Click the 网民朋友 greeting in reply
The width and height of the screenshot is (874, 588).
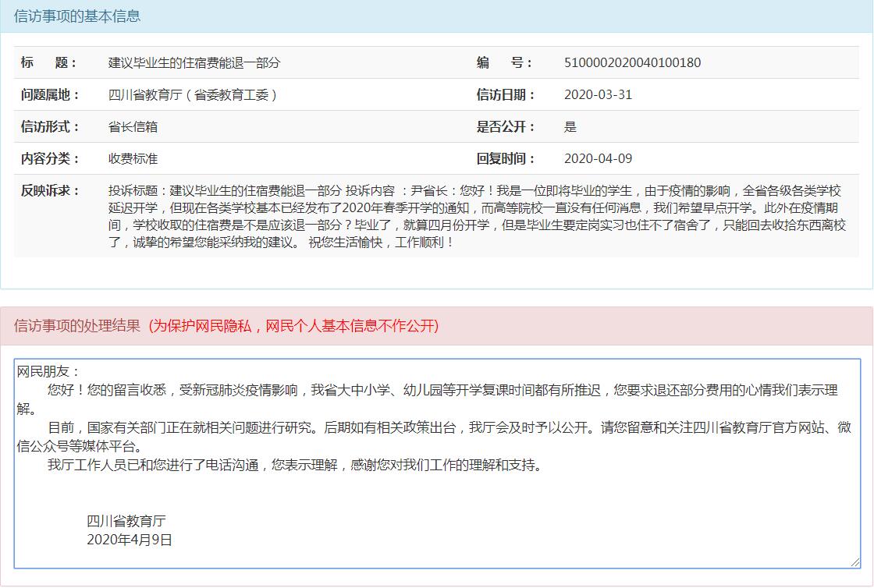coord(48,372)
